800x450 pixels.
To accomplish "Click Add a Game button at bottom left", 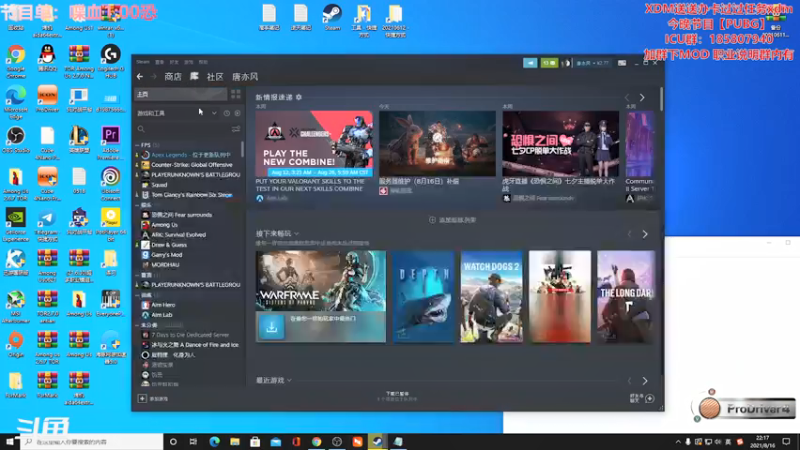I will pyautogui.click(x=153, y=398).
